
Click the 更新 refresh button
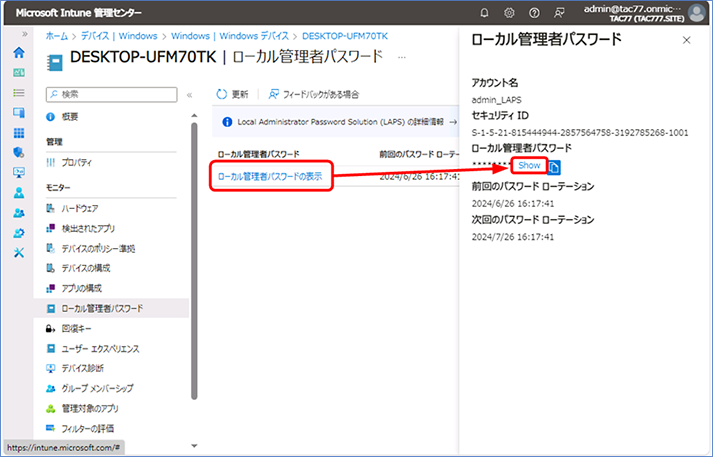232,94
